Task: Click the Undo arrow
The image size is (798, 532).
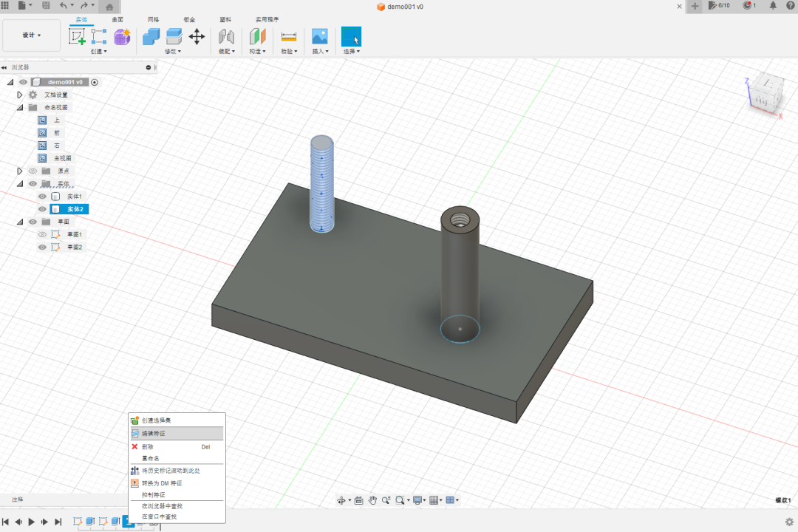Action: coord(63,6)
